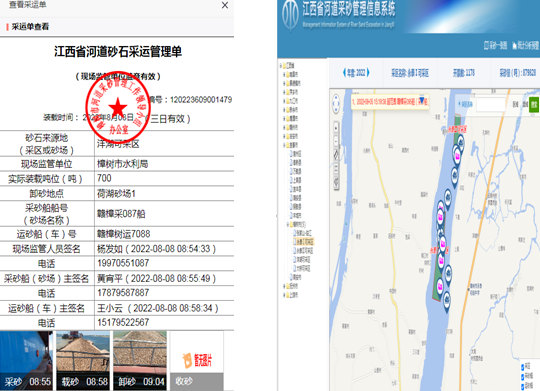Open the 载砂 08:58 photo thumbnail
Screen dimensions: 540x391
click(x=83, y=361)
